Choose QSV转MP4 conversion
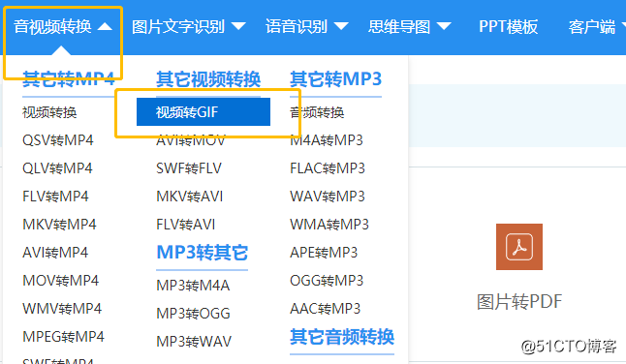This screenshot has width=626, height=364. 58,140
